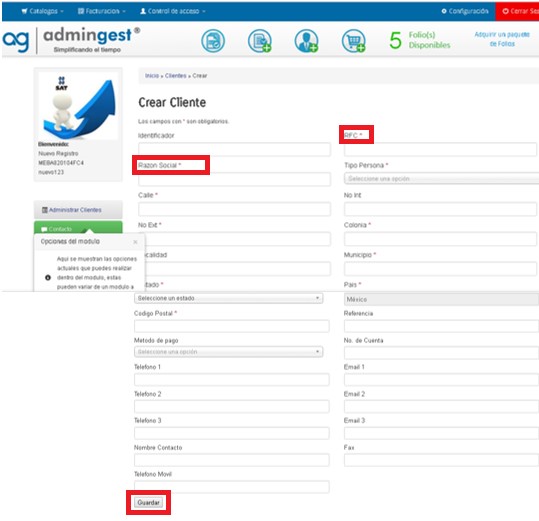Open Configuración in top bar

(x=465, y=11)
